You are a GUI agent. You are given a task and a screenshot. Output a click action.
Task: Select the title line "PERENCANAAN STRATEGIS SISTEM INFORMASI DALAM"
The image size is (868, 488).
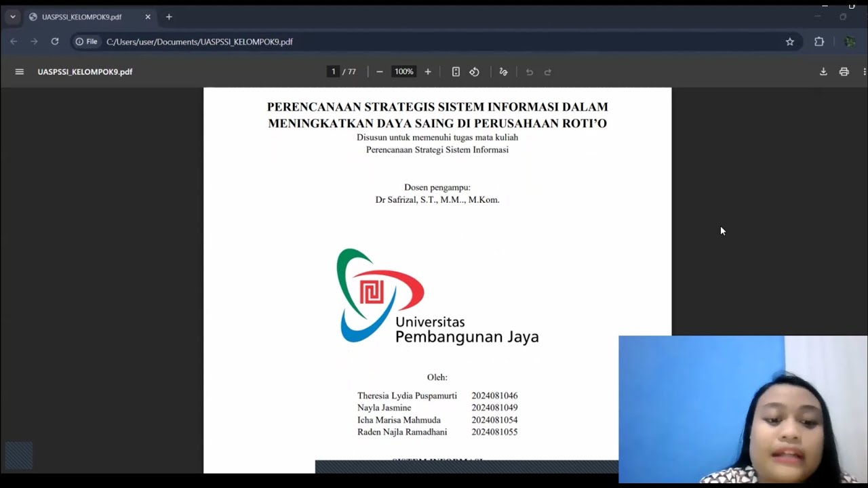coord(437,107)
